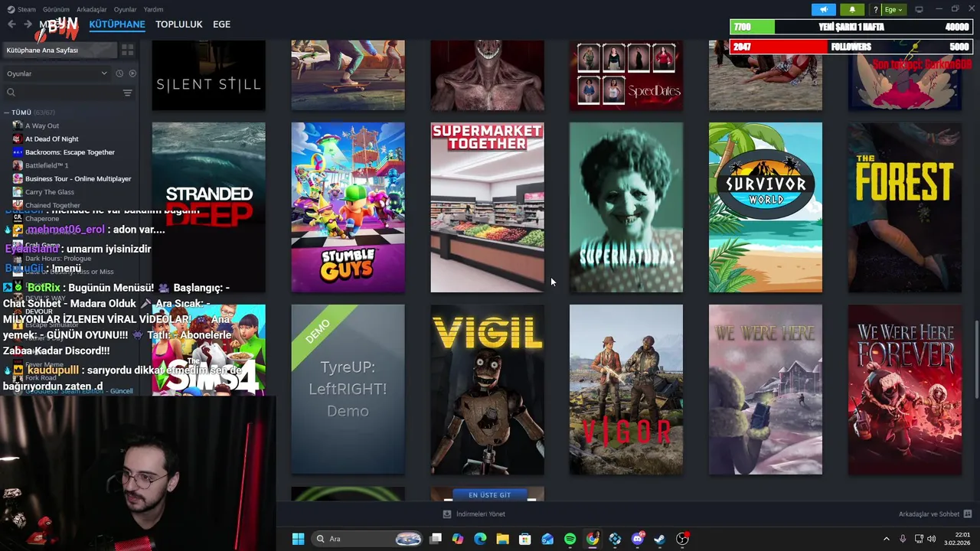Image resolution: width=980 pixels, height=551 pixels.
Task: Switch to the KÜTÜPHANE tab
Action: coord(117,24)
